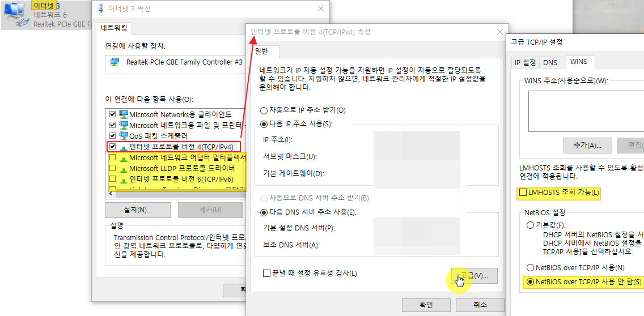Viewport: 644px width, 316px height.
Task: Click the Microsoft LLDP 프로토콜 드라이버 item icon
Action: tap(124, 169)
